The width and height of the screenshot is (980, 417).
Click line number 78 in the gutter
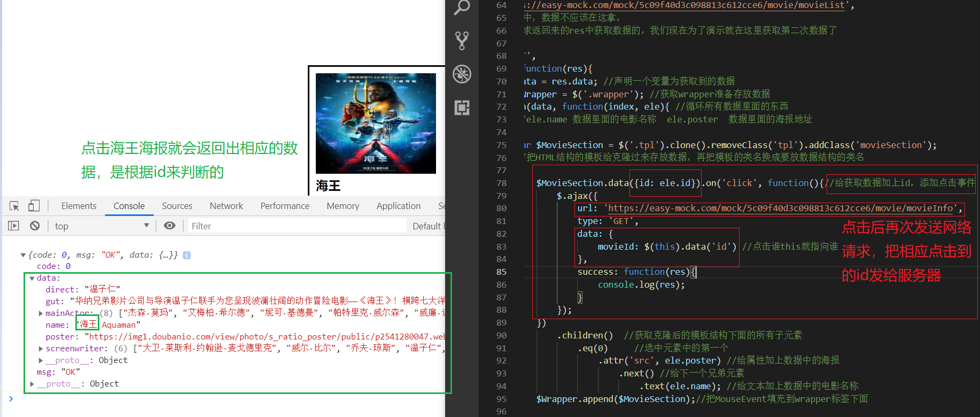tap(501, 183)
